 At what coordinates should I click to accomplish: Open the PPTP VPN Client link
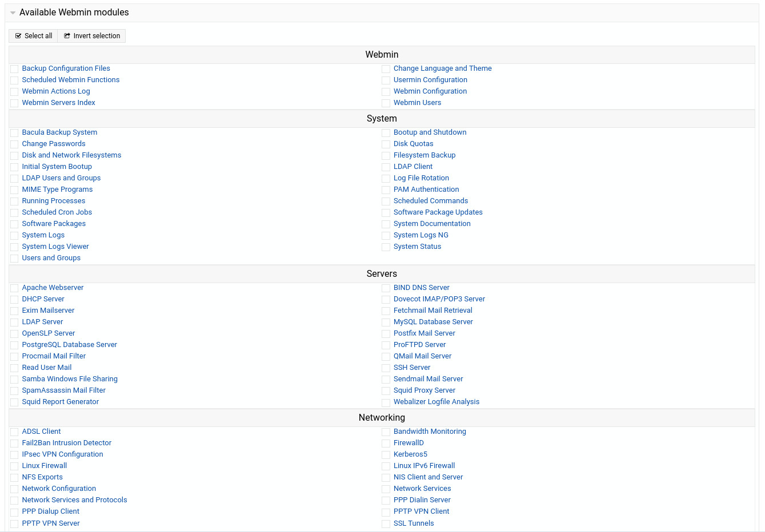[422, 511]
